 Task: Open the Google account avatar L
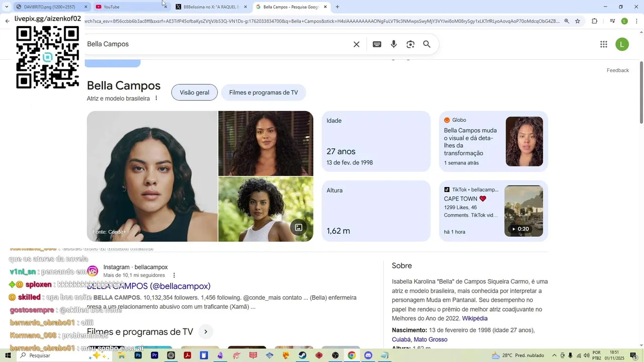(x=622, y=44)
